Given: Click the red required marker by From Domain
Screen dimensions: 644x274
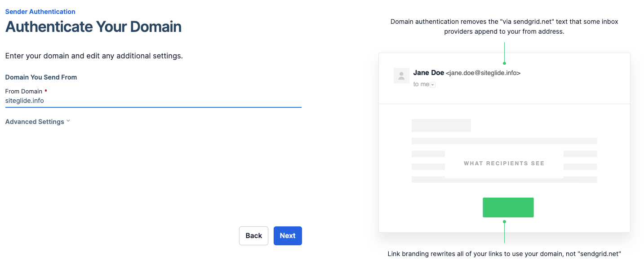Looking at the screenshot, I should tap(46, 90).
